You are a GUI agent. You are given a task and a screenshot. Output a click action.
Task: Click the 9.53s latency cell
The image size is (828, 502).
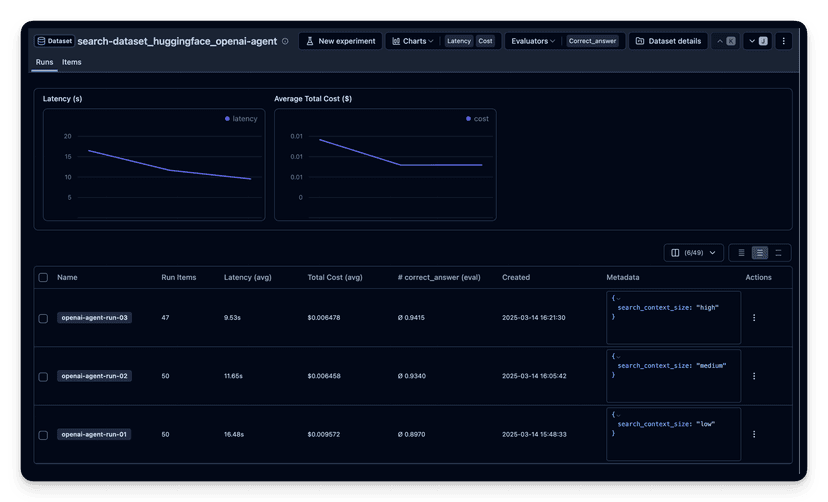(x=232, y=318)
